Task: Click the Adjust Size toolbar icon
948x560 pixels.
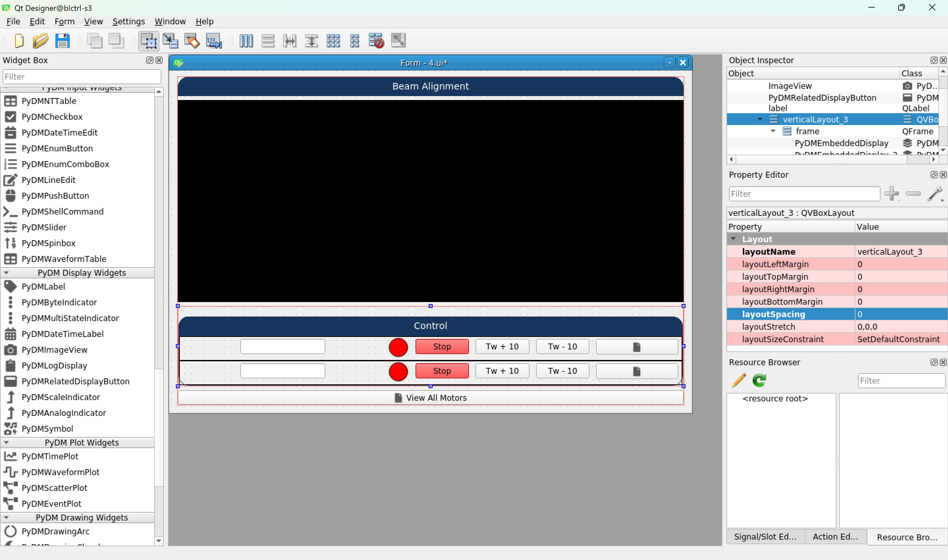Action: click(398, 41)
